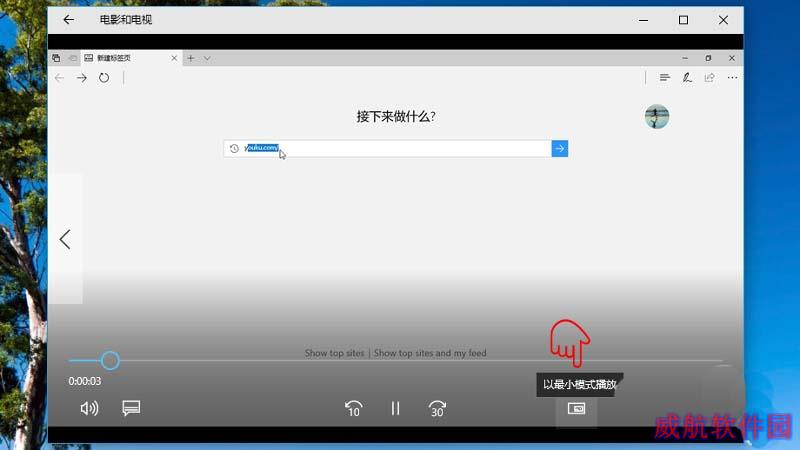
Task: Maximize the Movies & TV window
Action: 683,20
